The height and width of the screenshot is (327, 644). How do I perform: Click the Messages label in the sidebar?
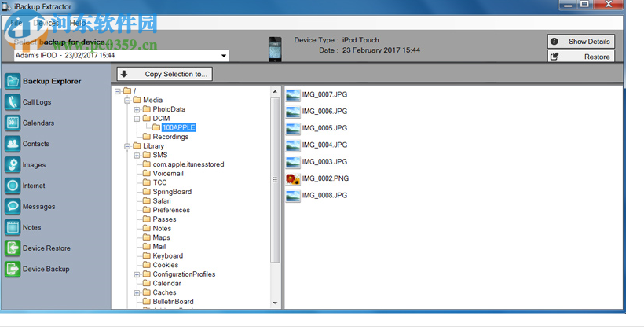click(x=38, y=206)
